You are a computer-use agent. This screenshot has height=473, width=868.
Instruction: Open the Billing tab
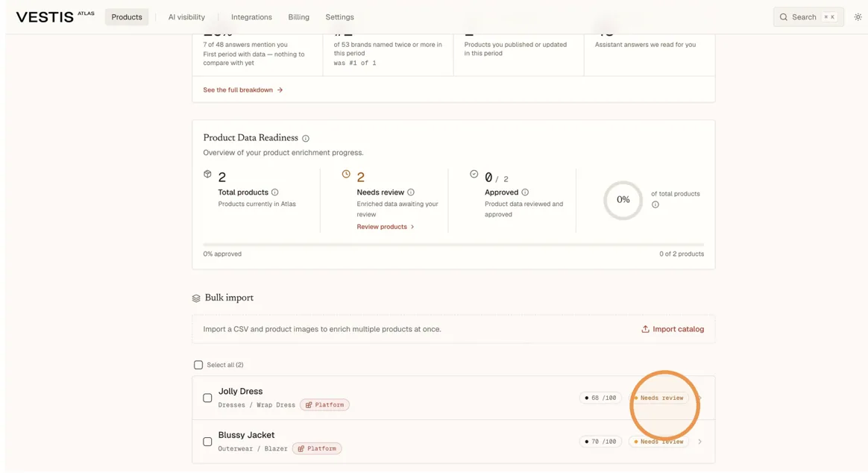[298, 17]
